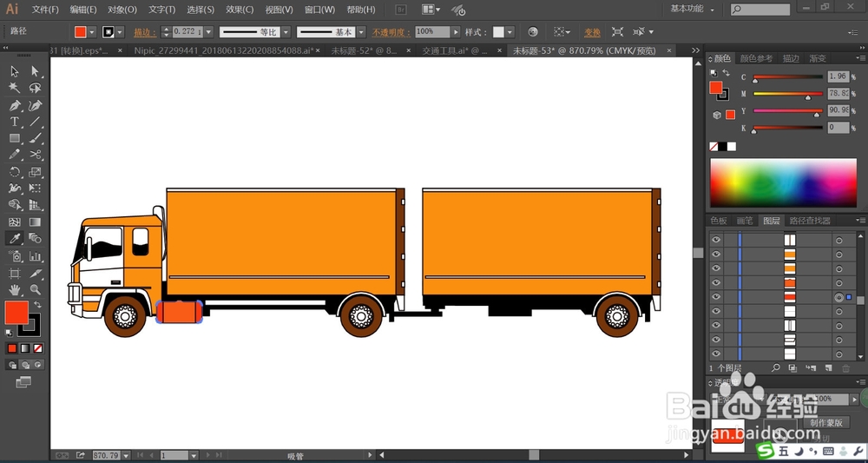Switch to the 渐变 panel tab

(818, 58)
